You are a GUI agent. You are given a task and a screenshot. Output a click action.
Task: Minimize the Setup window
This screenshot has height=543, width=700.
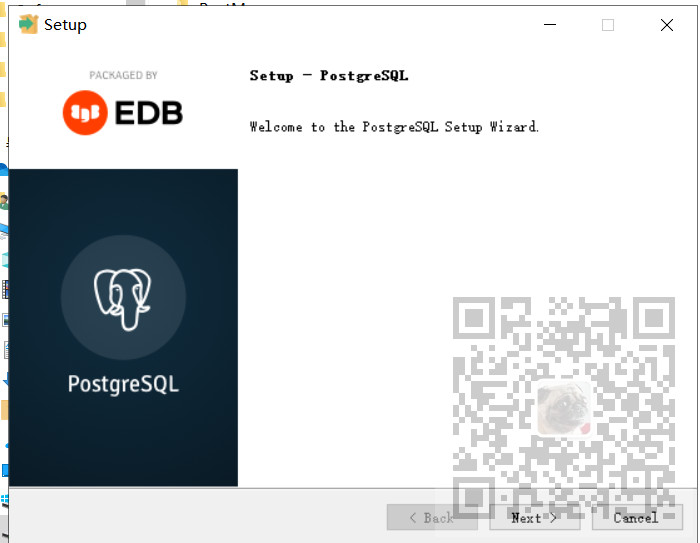[550, 25]
